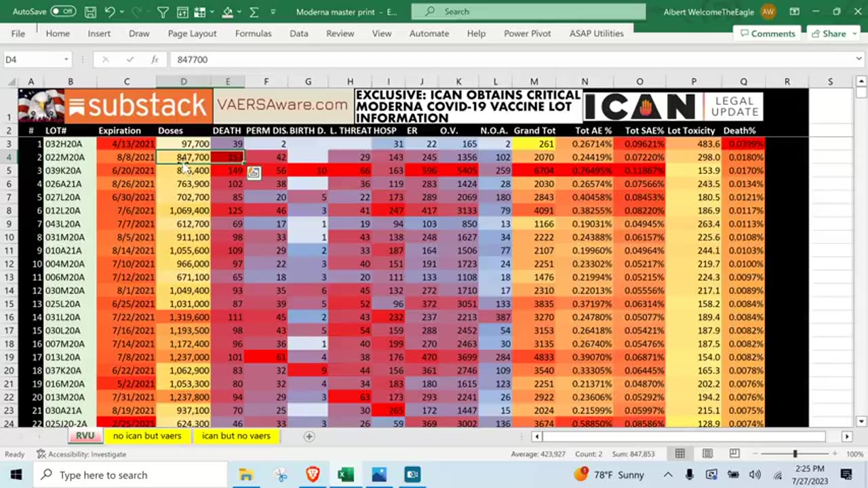Switch to Normal view icon
The height and width of the screenshot is (488, 868).
tap(679, 454)
